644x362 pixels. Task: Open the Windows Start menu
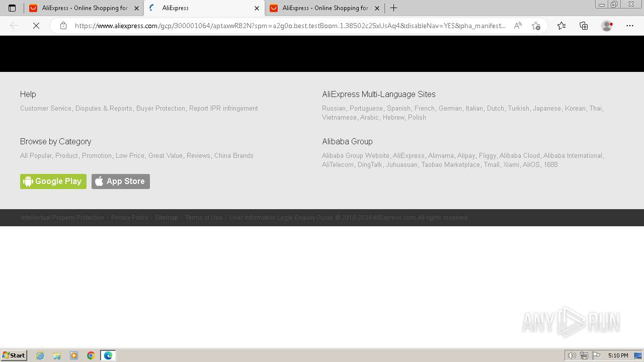coord(14,355)
